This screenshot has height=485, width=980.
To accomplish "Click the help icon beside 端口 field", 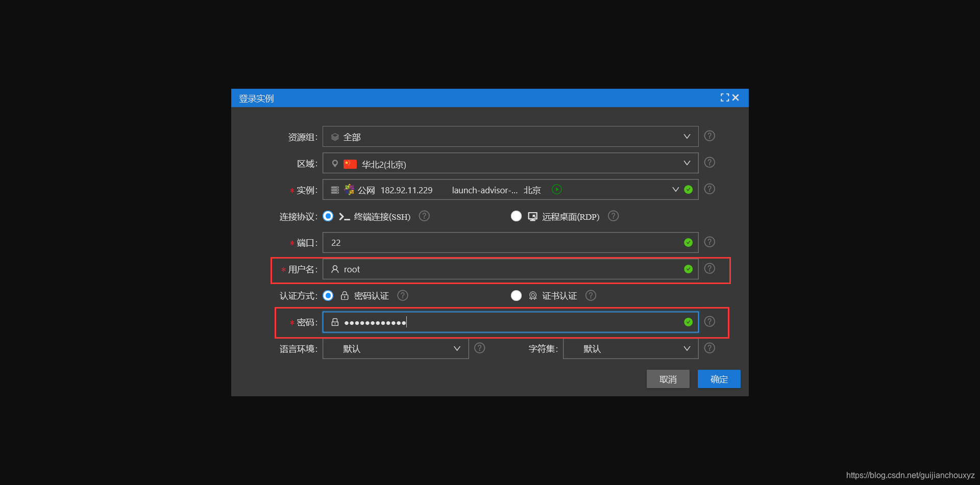I will tap(709, 242).
